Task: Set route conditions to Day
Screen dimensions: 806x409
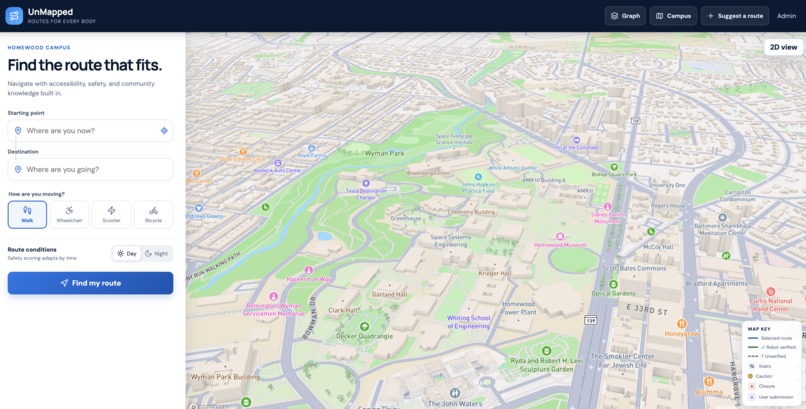Action: pos(126,253)
